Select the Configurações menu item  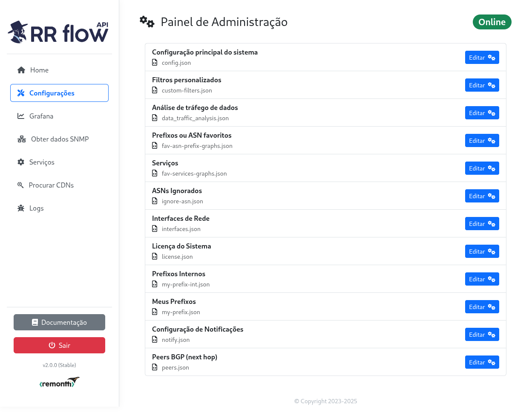(x=52, y=92)
